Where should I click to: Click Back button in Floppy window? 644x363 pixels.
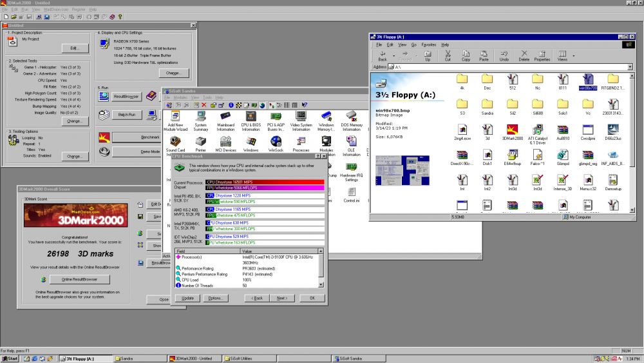(383, 56)
